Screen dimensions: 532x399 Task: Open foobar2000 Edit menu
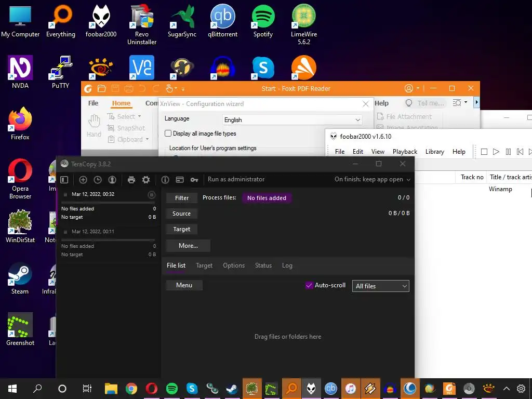coord(357,152)
